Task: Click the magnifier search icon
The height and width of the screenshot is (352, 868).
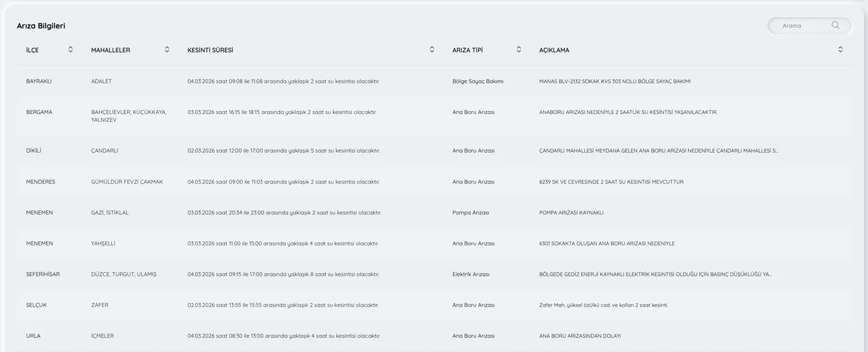Action: click(835, 26)
